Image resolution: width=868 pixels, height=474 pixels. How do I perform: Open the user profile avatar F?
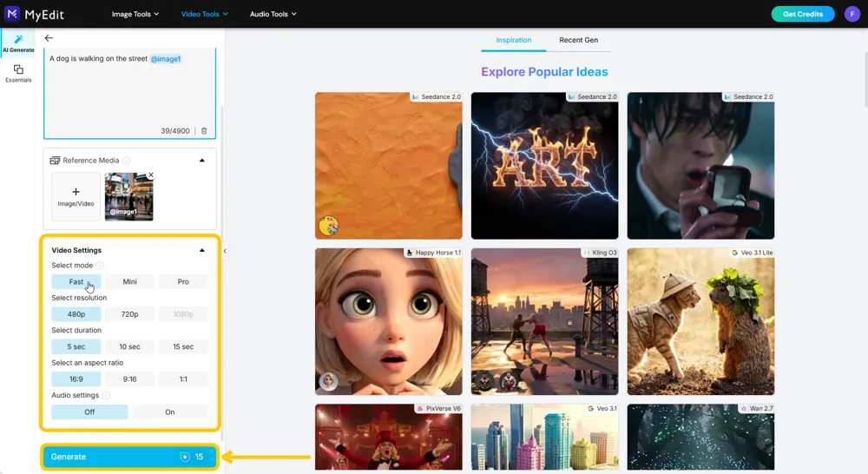(852, 14)
